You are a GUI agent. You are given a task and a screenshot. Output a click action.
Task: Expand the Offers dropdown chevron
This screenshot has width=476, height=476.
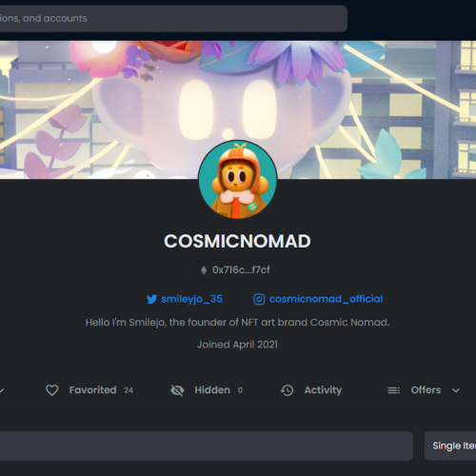point(456,390)
